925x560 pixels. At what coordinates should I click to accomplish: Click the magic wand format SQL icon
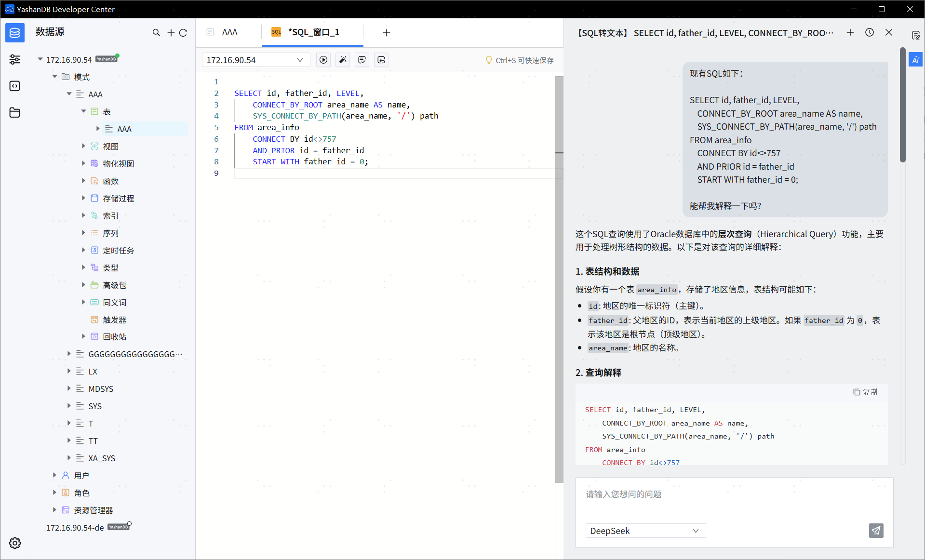pos(343,60)
